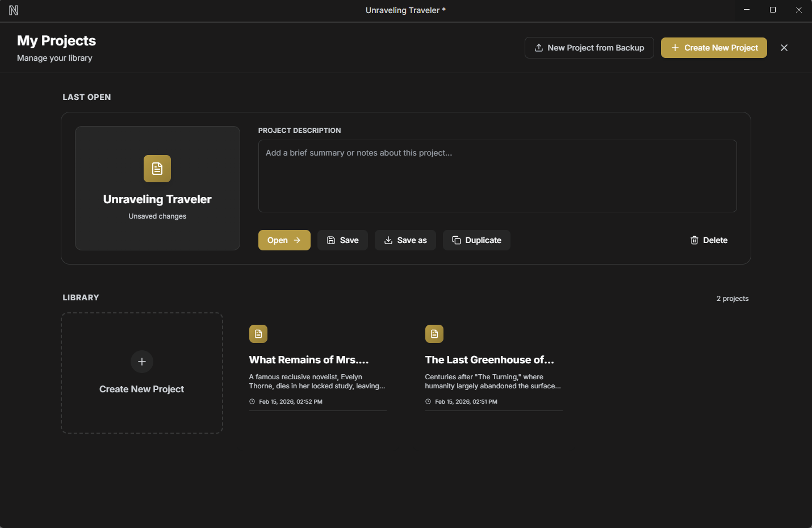812x528 pixels.
Task: Start a New Project from Backup
Action: coord(589,48)
